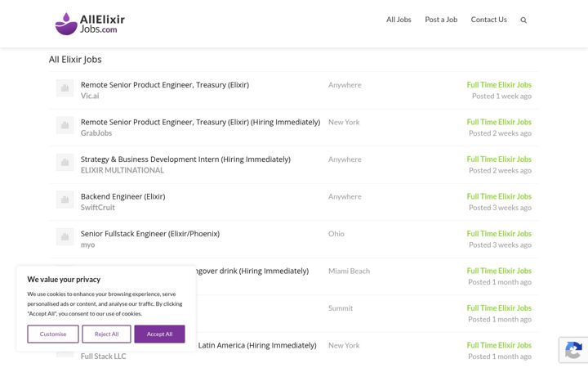Click logo placeholder beside myo job
Screen dimensions: 588x368
(x=65, y=237)
